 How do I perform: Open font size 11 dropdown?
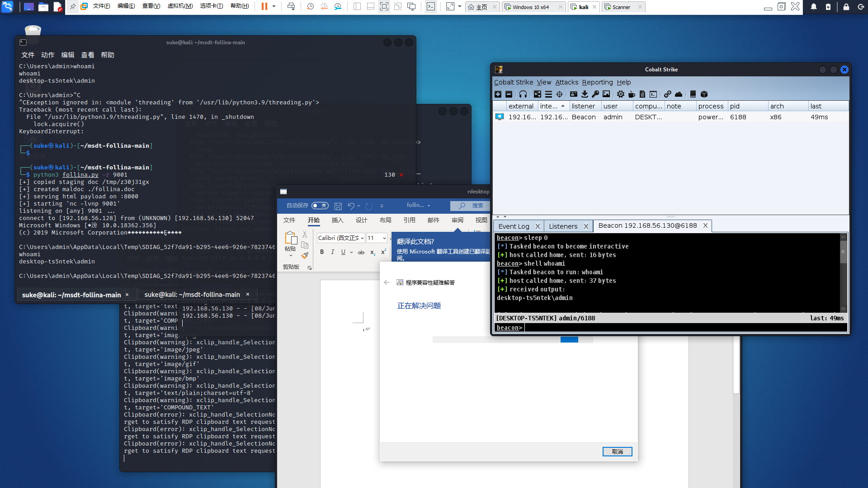[384, 238]
